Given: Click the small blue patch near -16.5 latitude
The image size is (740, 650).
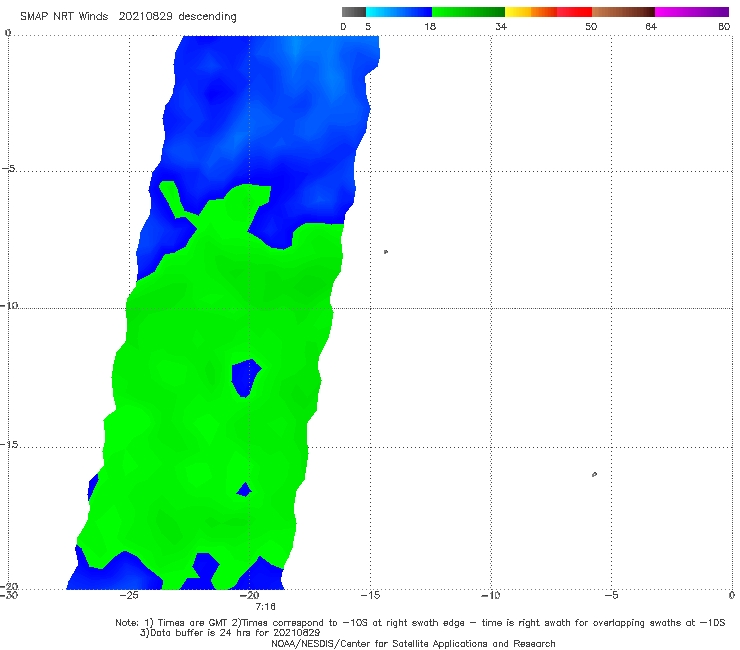Looking at the screenshot, I should 244,490.
